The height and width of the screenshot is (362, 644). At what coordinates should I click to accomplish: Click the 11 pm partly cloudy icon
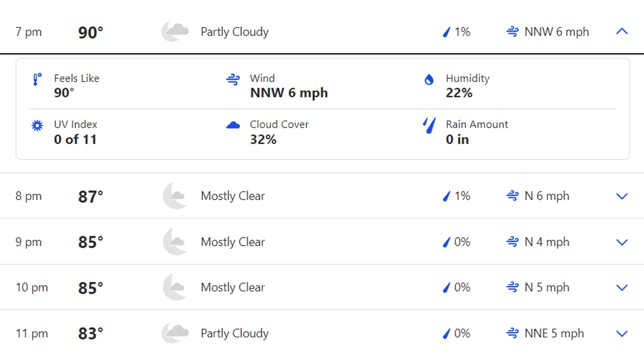pos(175,334)
